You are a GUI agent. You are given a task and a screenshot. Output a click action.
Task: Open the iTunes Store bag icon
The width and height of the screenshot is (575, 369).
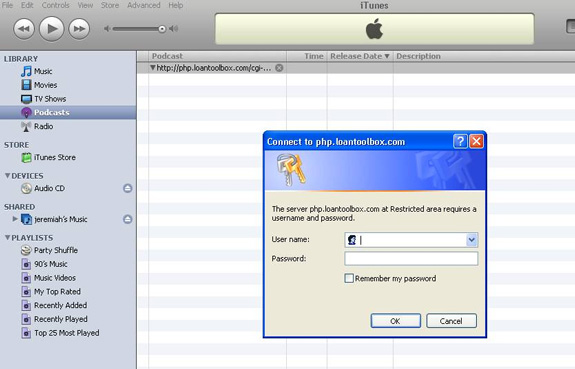click(x=26, y=157)
